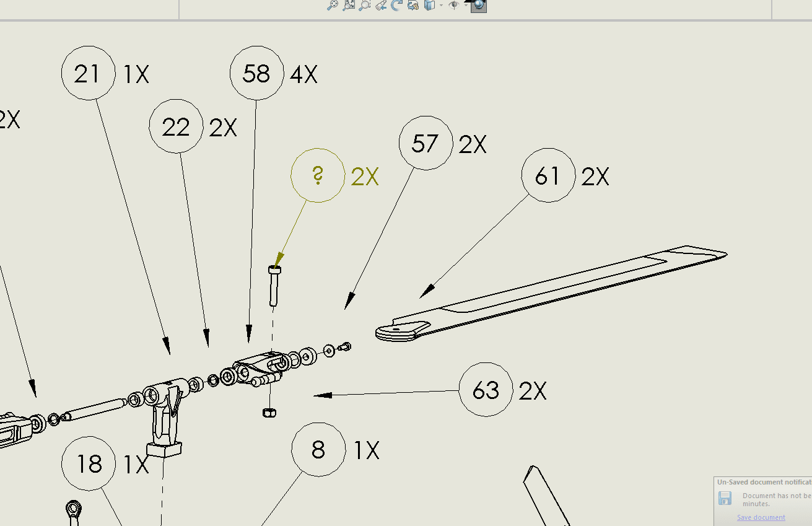Image resolution: width=812 pixels, height=526 pixels.
Task: Click the floppy disk save icon in notification
Action: (725, 498)
